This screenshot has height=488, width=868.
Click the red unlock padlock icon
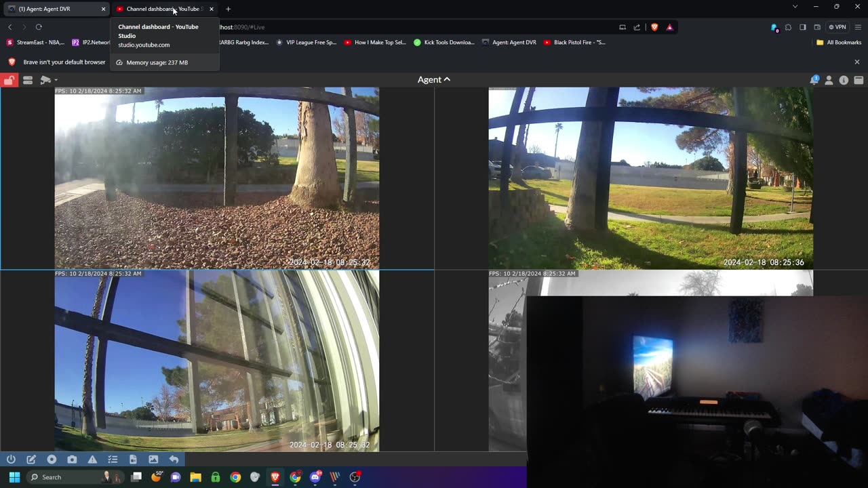pos(9,80)
